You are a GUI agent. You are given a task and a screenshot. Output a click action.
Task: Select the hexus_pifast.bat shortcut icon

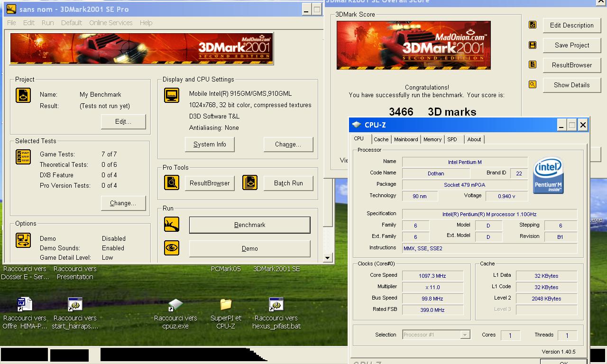276,304
